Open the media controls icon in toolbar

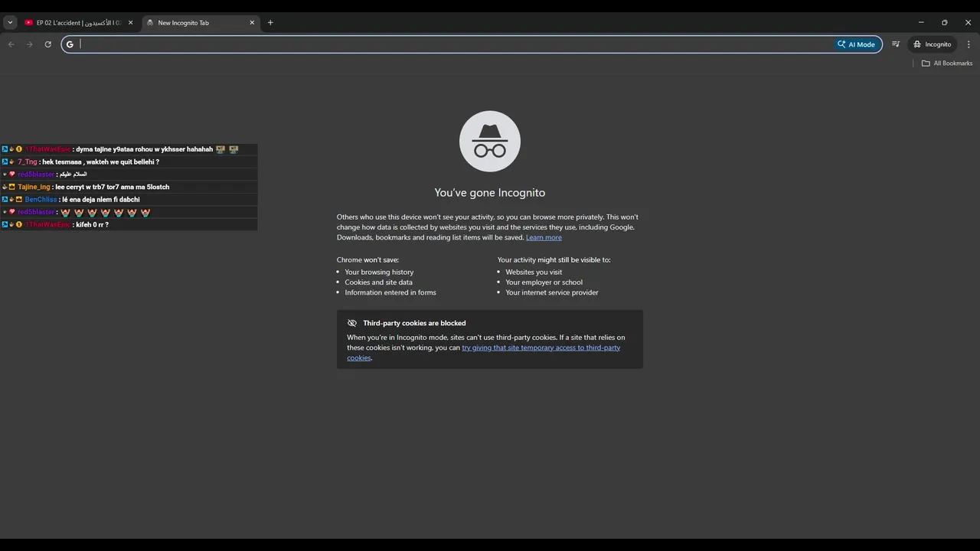coord(896,44)
